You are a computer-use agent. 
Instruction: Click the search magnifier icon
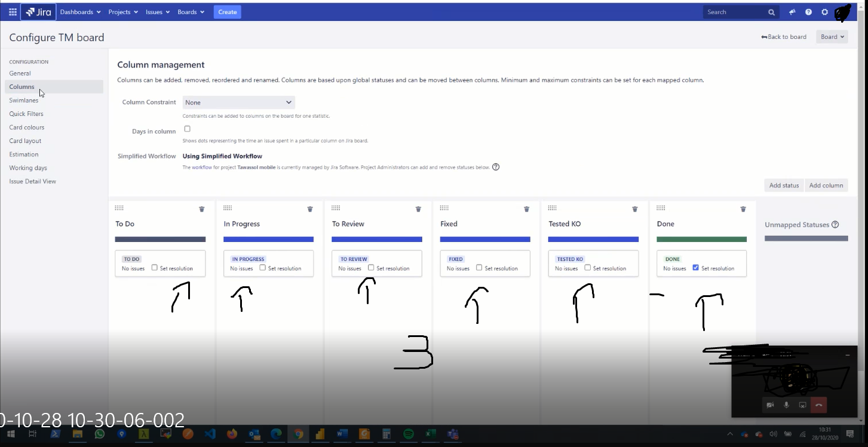pos(771,12)
